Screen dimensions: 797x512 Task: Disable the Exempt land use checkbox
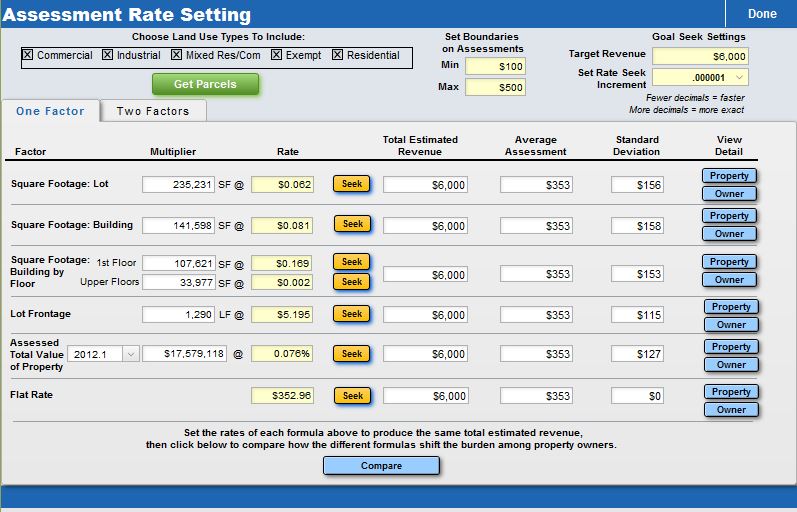[x=277, y=56]
